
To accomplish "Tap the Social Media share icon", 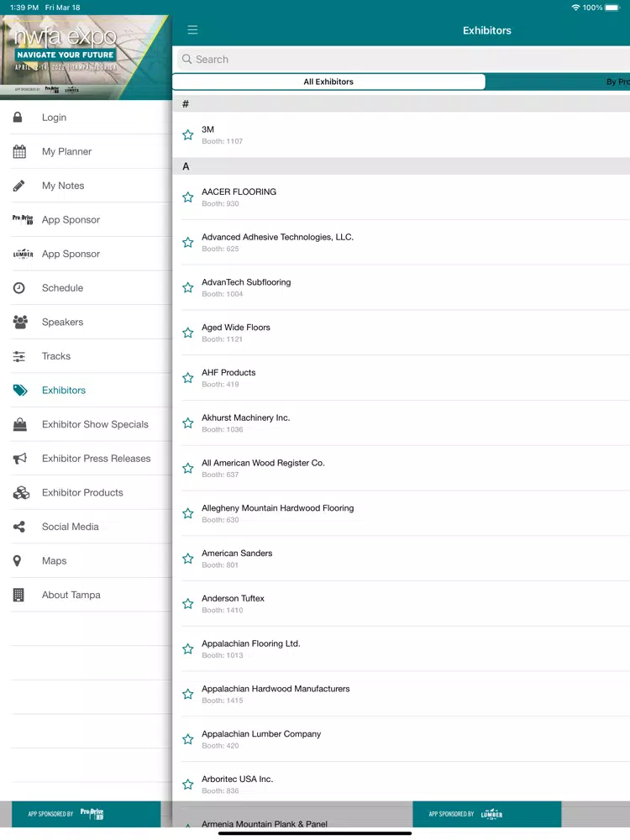I will coord(18,527).
